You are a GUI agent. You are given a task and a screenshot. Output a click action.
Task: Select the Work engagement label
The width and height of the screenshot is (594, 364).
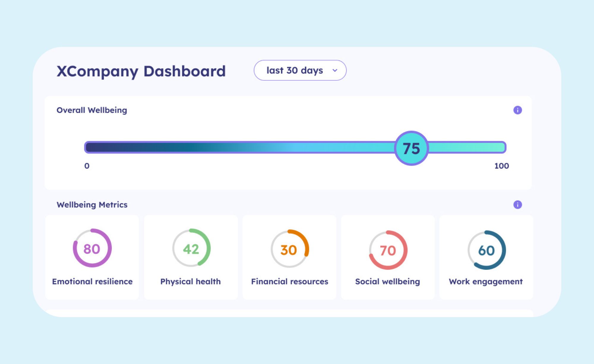click(x=486, y=281)
